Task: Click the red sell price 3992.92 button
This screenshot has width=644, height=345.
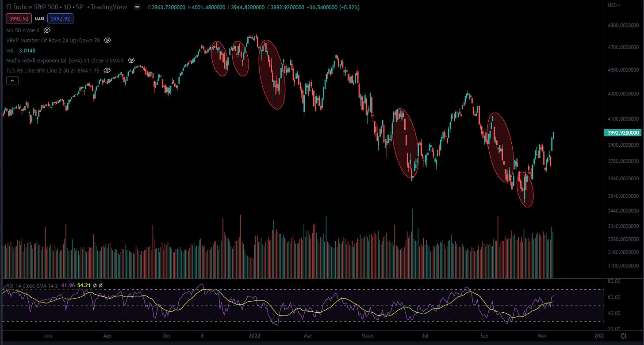Action: click(x=18, y=19)
